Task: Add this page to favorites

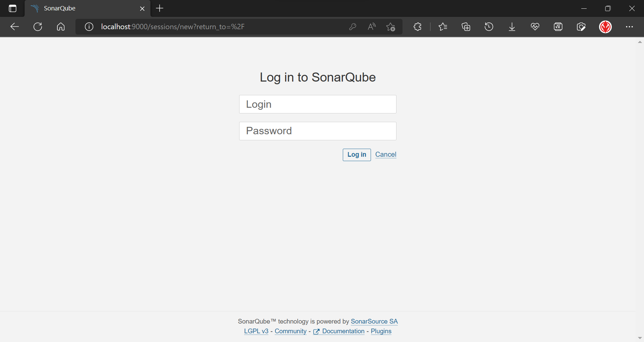Action: [390, 27]
